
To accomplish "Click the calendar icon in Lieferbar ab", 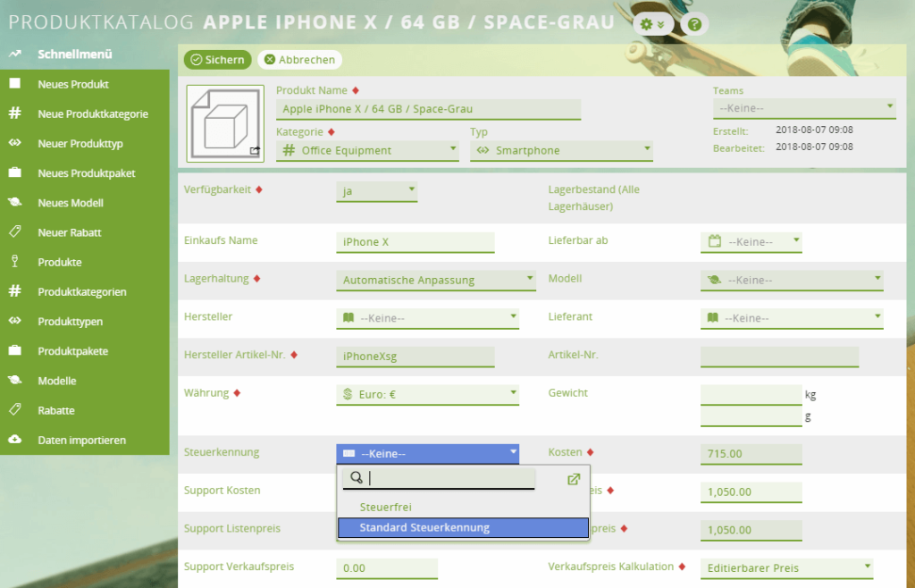I will (715, 241).
